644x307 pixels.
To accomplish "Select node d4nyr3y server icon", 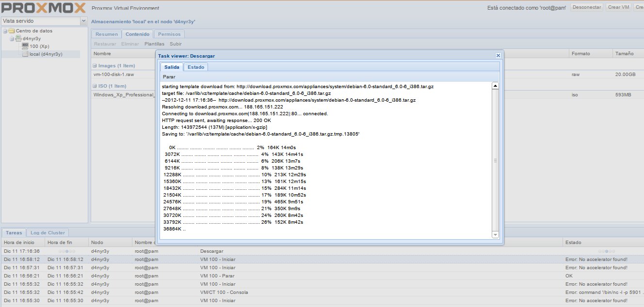I will pyautogui.click(x=18, y=39).
